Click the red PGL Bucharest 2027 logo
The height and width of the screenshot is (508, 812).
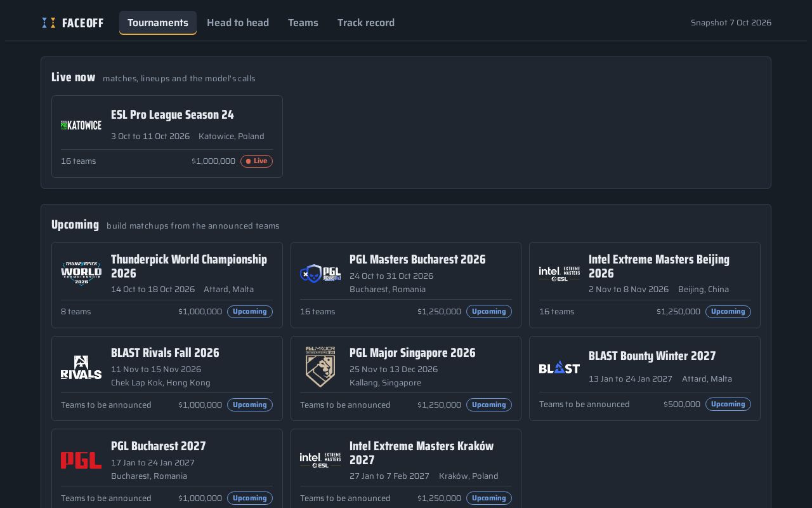pyautogui.click(x=81, y=460)
